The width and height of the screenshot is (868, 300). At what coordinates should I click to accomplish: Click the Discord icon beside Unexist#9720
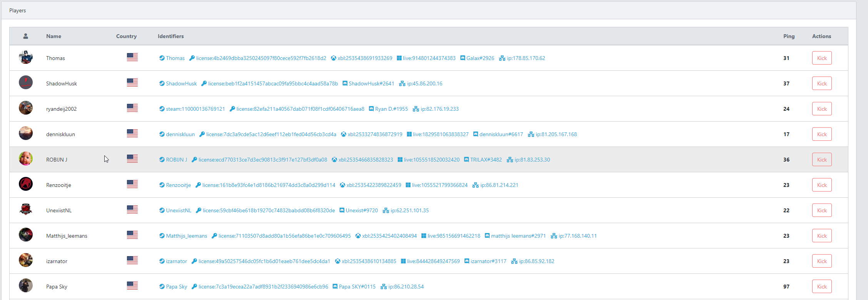342,210
